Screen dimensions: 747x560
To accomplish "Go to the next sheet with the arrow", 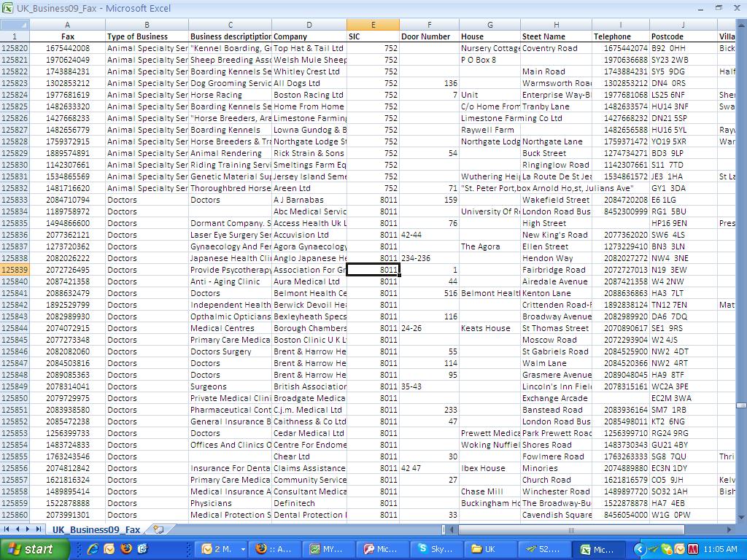I will (x=28, y=529).
